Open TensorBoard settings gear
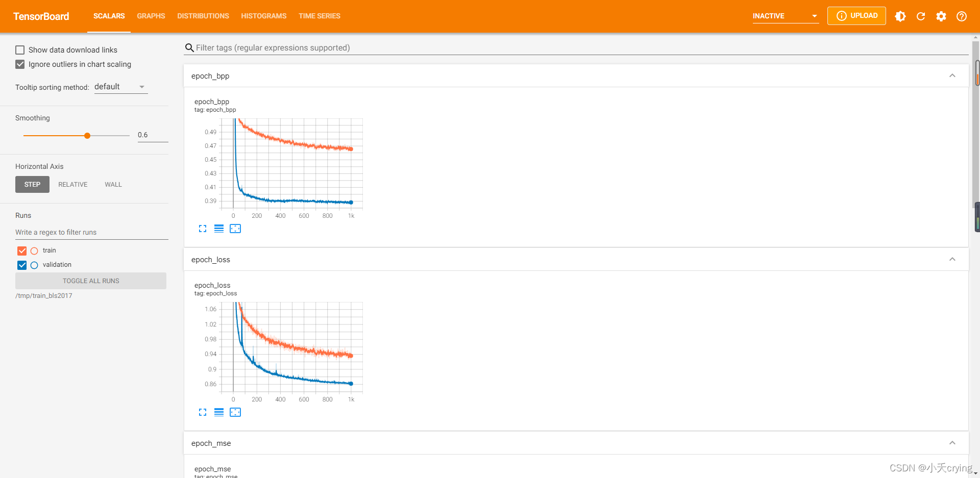 point(941,16)
